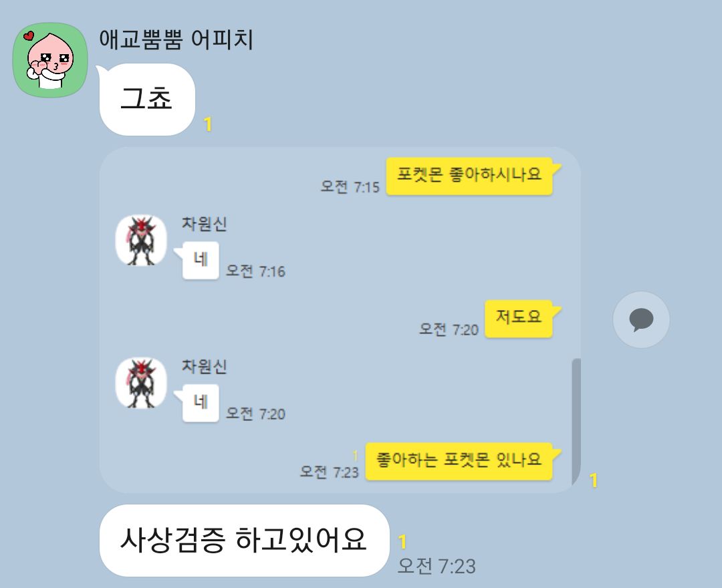Click the 사상검증 하고있어요 message bubble

(x=244, y=540)
